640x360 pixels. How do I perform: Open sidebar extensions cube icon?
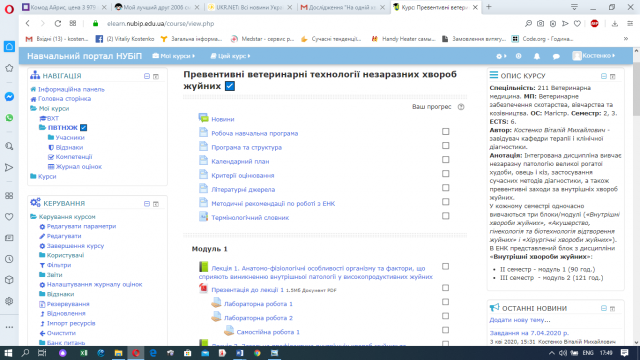point(9,280)
